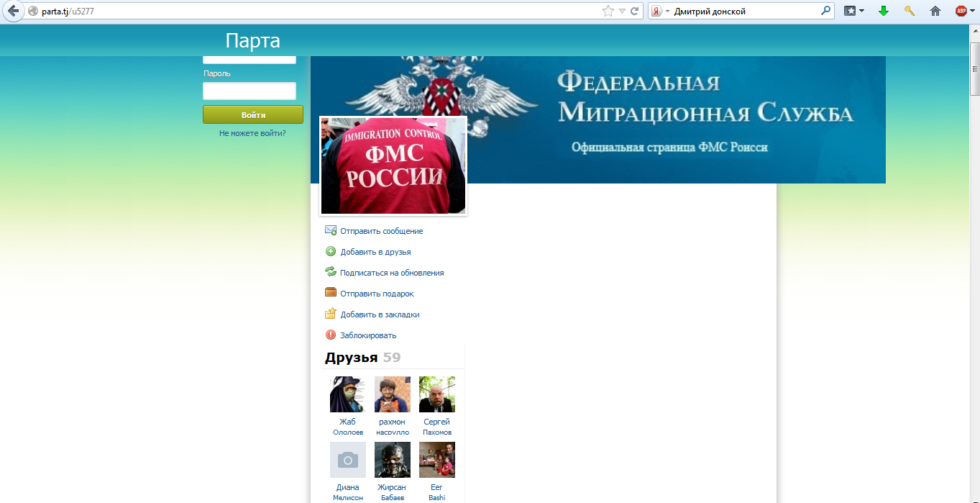Reload the page with the refresh icon
Viewport: 980px width, 503px height.
click(635, 11)
